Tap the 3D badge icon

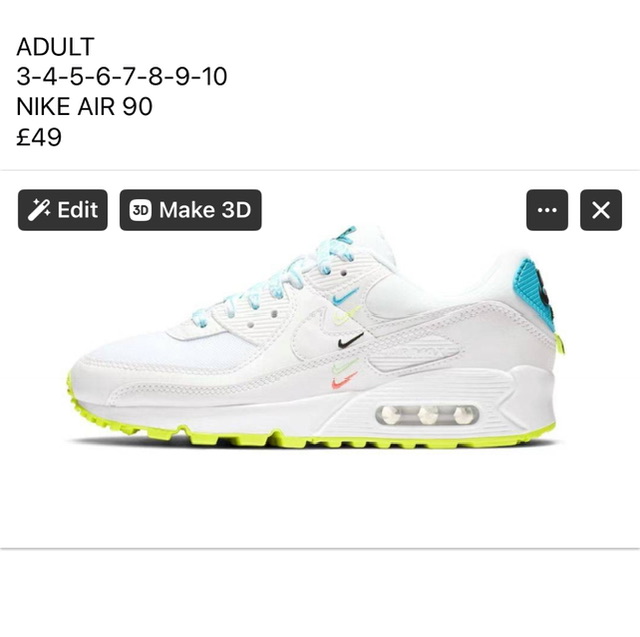pos(140,210)
